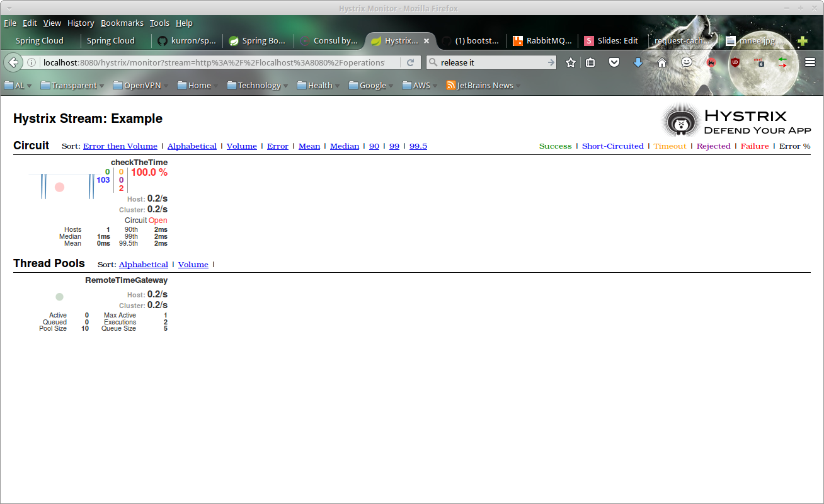Sort thread pools by Volume

pyautogui.click(x=193, y=265)
